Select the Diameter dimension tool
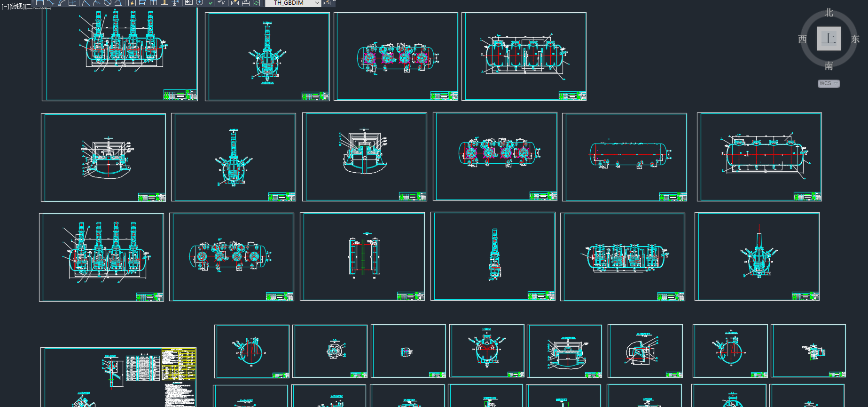The width and height of the screenshot is (868, 407). click(108, 2)
